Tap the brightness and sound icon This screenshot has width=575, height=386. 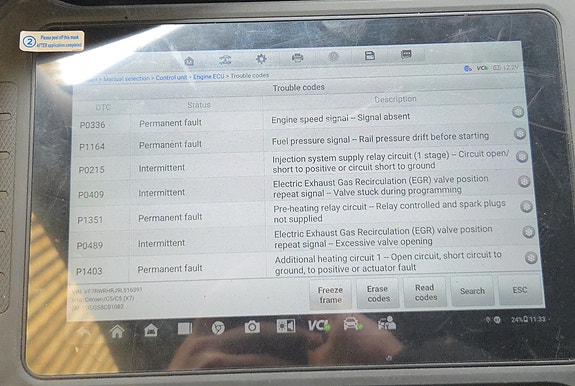click(286, 326)
